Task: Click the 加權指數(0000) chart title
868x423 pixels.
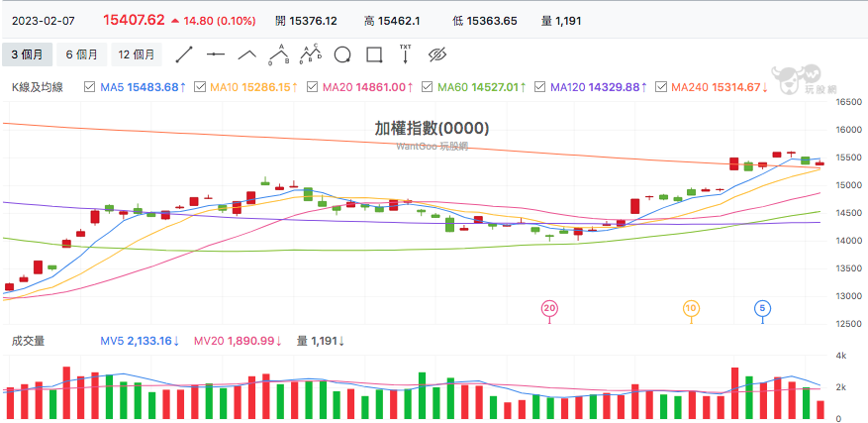Action: tap(432, 129)
